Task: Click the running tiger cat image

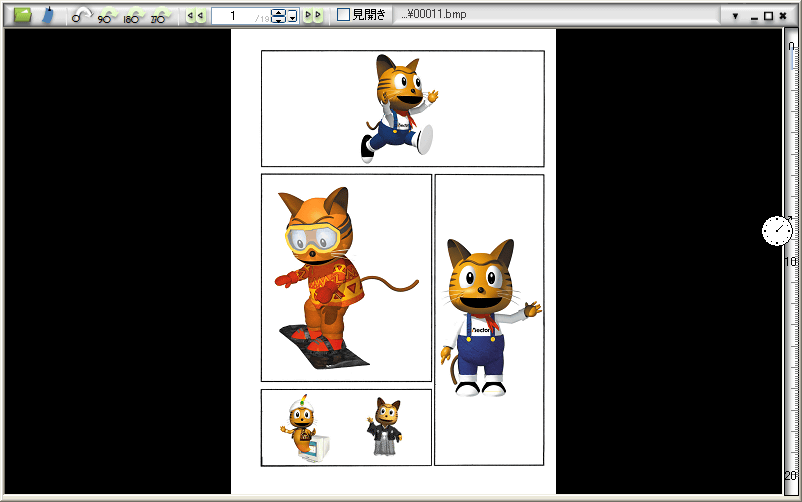Action: pyautogui.click(x=399, y=108)
